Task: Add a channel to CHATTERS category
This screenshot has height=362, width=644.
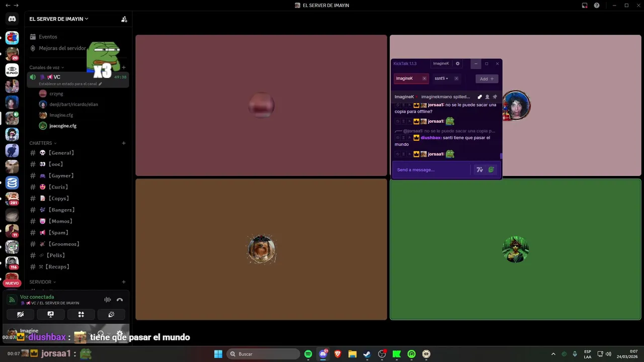Action: click(124, 143)
